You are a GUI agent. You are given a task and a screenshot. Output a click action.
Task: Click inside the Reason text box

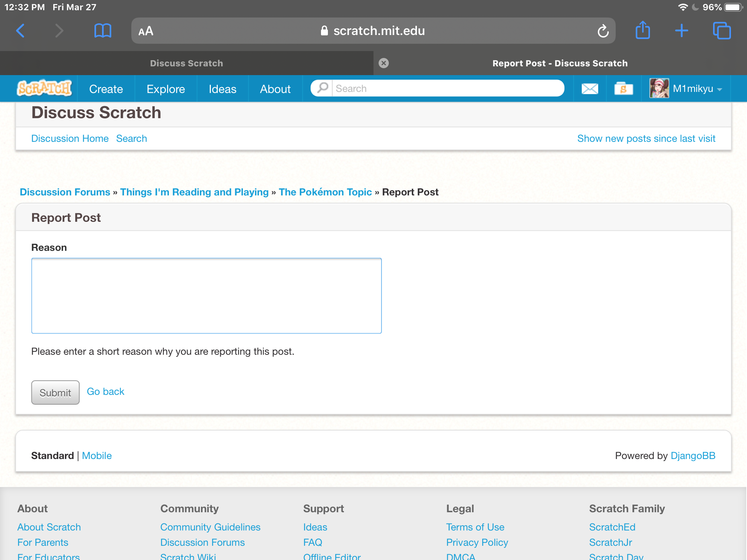coord(206,295)
